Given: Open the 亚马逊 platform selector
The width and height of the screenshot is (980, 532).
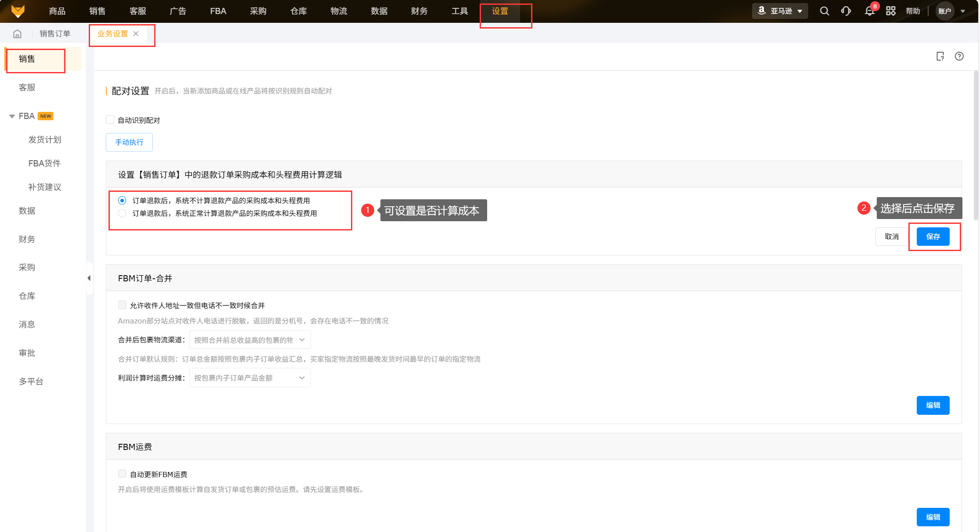Looking at the screenshot, I should point(780,11).
